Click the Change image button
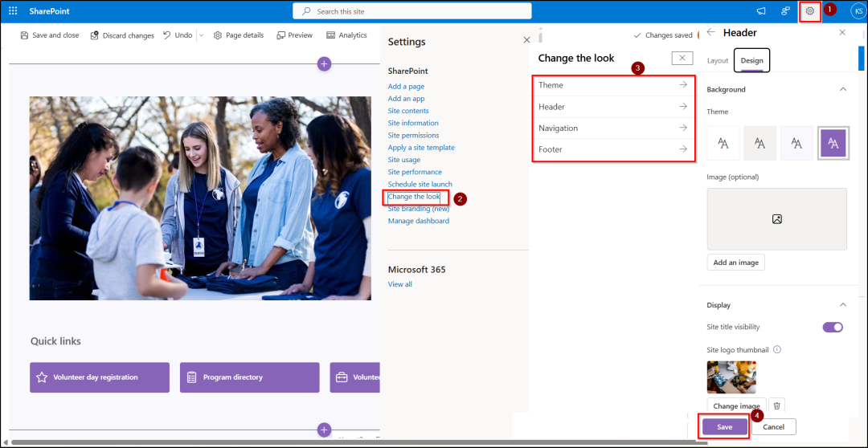The height and width of the screenshot is (448, 868). [x=736, y=406]
